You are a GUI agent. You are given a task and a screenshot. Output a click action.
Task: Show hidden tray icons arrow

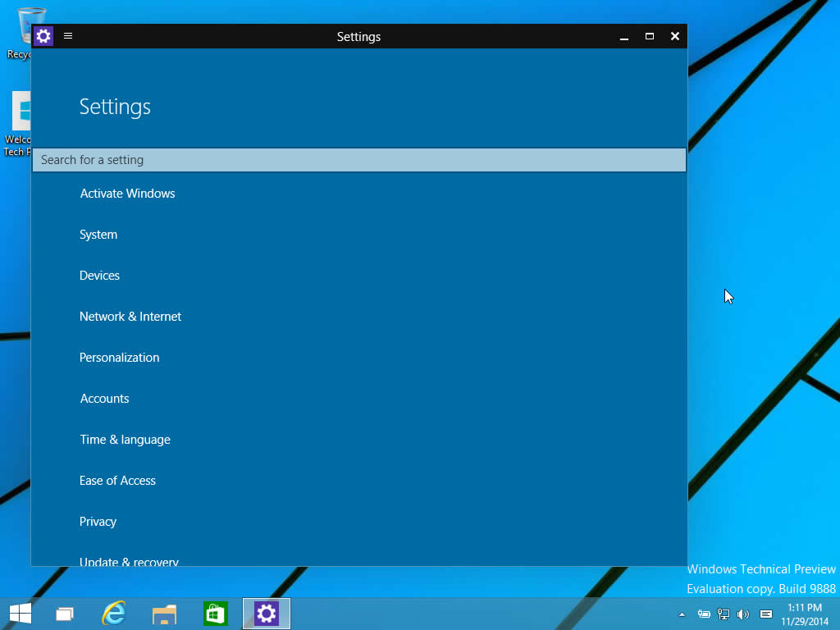(682, 614)
